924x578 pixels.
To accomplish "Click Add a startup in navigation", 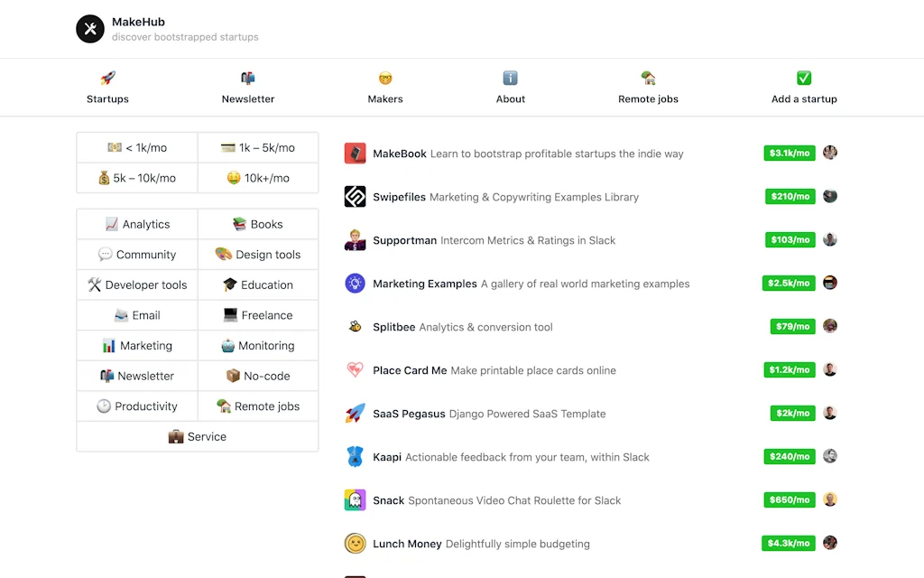I will (x=804, y=88).
